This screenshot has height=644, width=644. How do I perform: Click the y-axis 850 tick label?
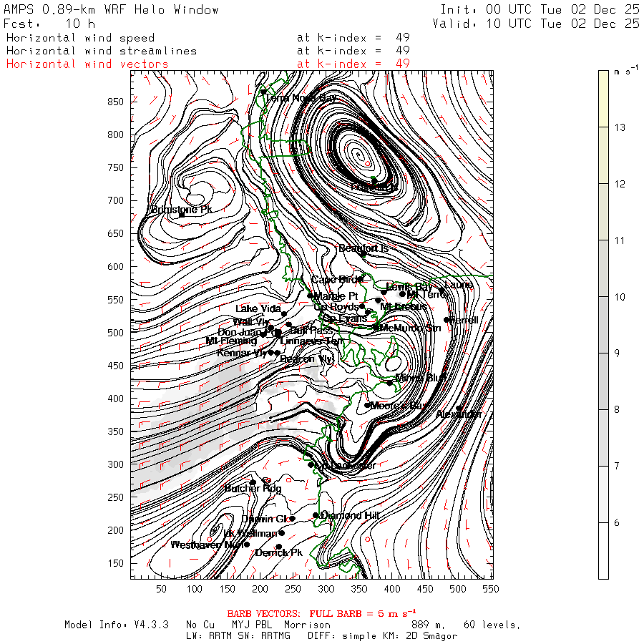click(x=115, y=102)
